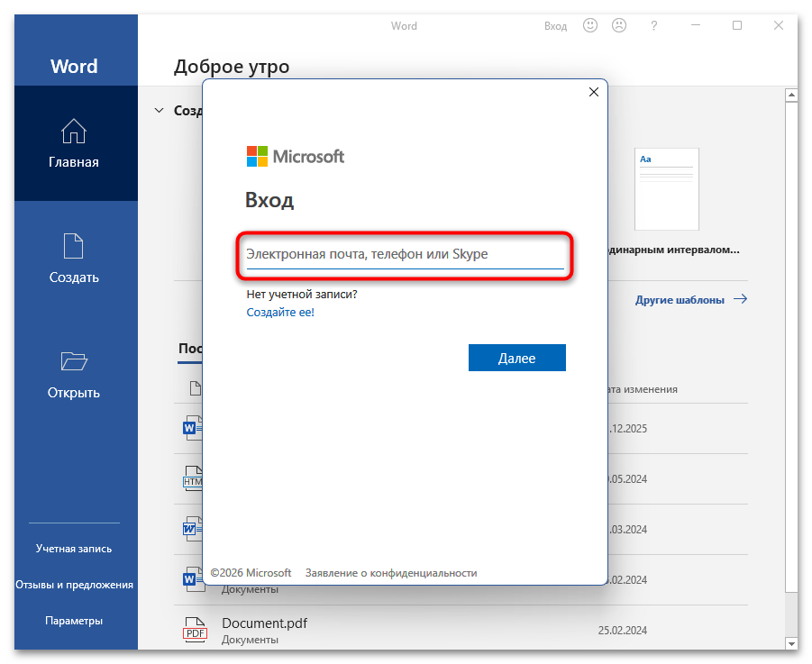812x664 pixels.
Task: Give negative feedback with the frown icon
Action: coord(619,25)
